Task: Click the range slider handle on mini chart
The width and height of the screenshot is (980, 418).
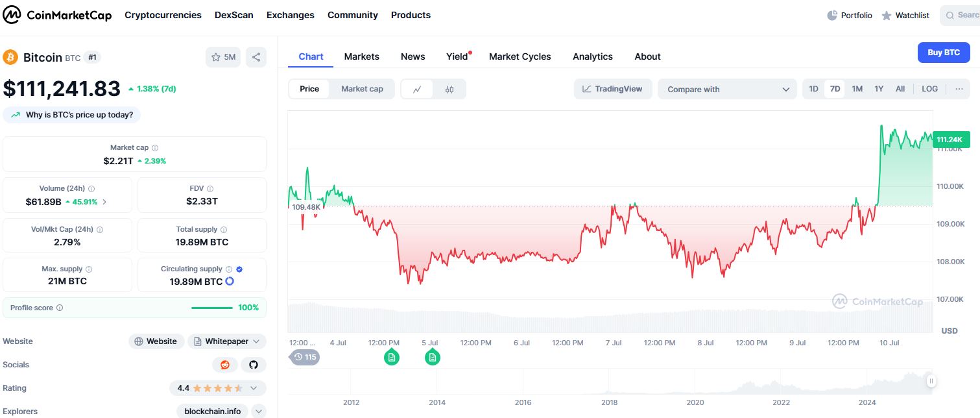Action: tap(931, 382)
